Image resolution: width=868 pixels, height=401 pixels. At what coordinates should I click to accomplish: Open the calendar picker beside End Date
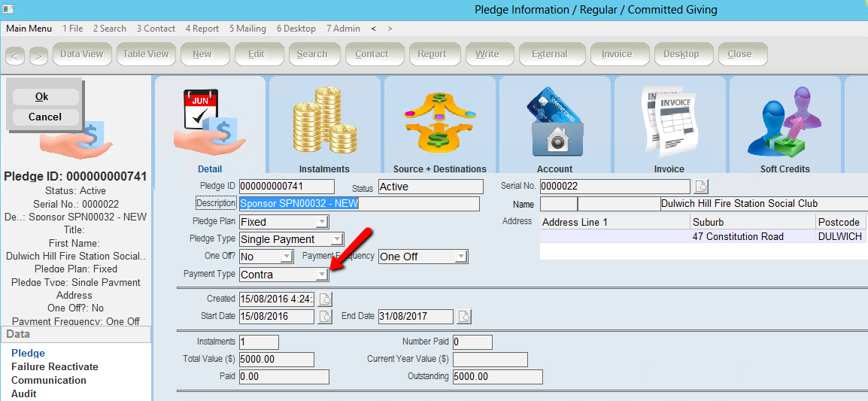[464, 317]
